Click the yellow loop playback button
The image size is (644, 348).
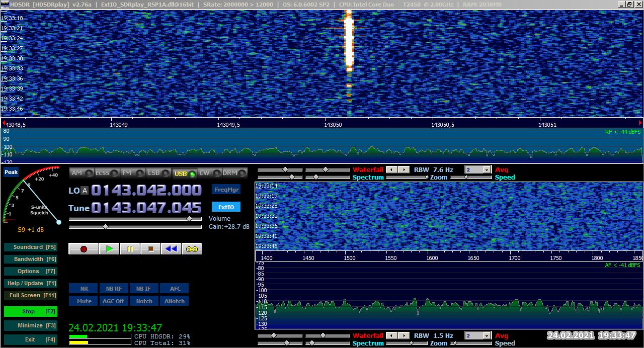192,249
